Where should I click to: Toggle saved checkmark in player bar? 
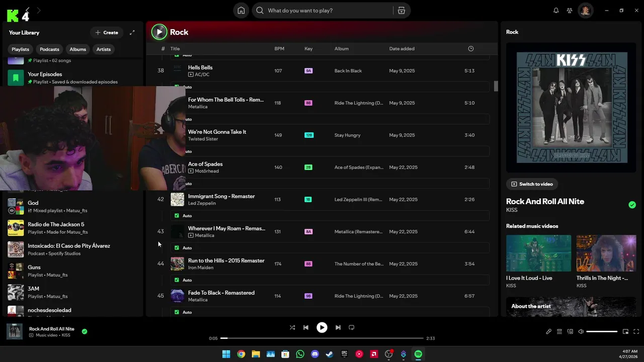pyautogui.click(x=85, y=331)
